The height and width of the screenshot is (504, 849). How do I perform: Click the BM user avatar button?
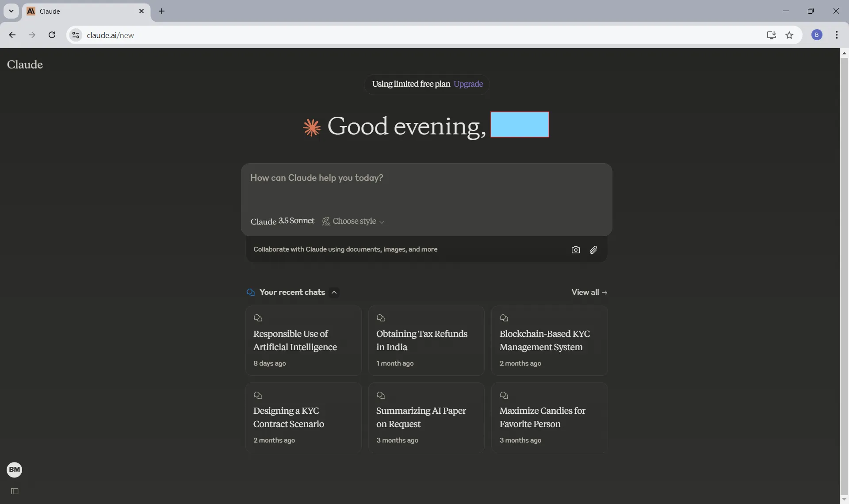(15, 470)
